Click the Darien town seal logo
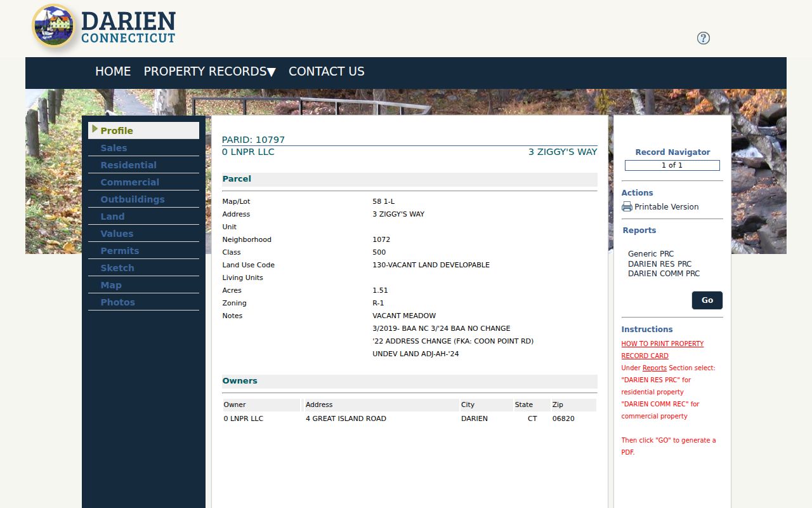Image resolution: width=812 pixels, height=508 pixels. coord(54,26)
